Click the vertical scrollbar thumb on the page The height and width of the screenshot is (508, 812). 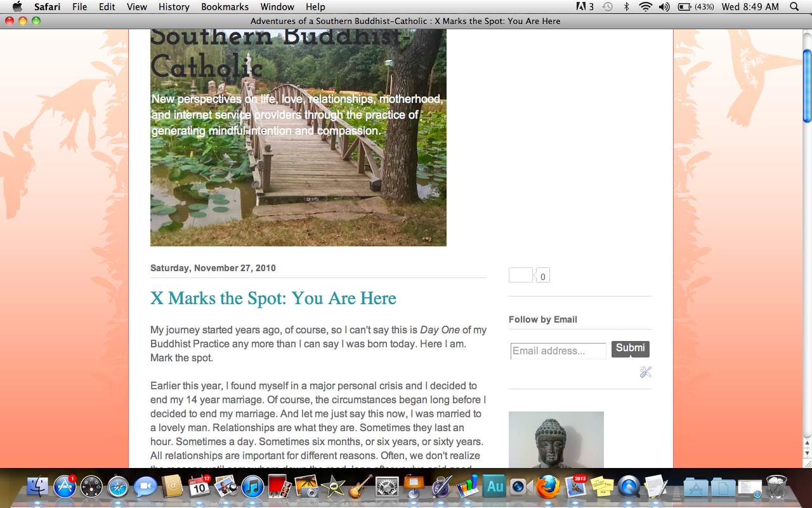(x=807, y=86)
